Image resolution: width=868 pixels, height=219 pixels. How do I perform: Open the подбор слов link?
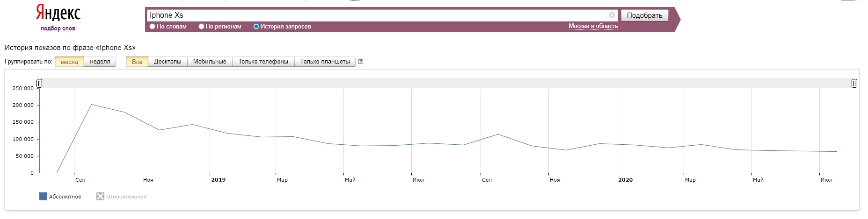coord(58,28)
